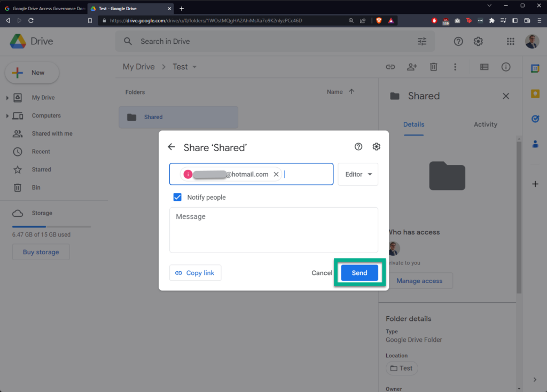Sort by Name column header

point(334,92)
